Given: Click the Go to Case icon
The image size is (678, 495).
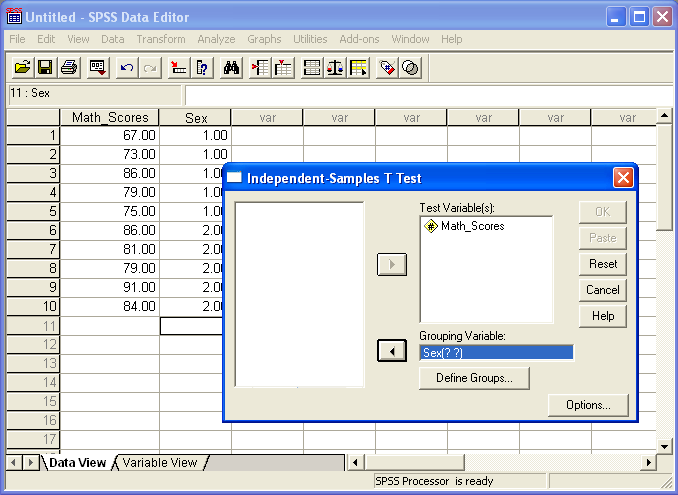Looking at the screenshot, I should [x=179, y=68].
